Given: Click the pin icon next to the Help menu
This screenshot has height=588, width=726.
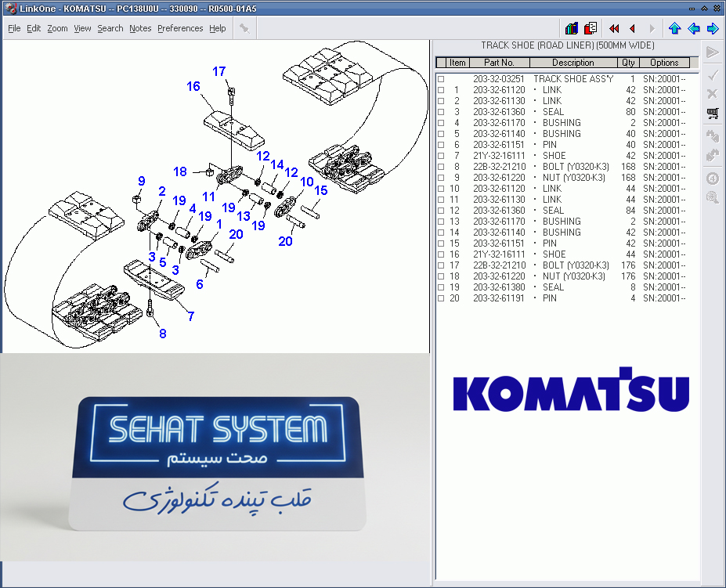Looking at the screenshot, I should click(x=244, y=29).
